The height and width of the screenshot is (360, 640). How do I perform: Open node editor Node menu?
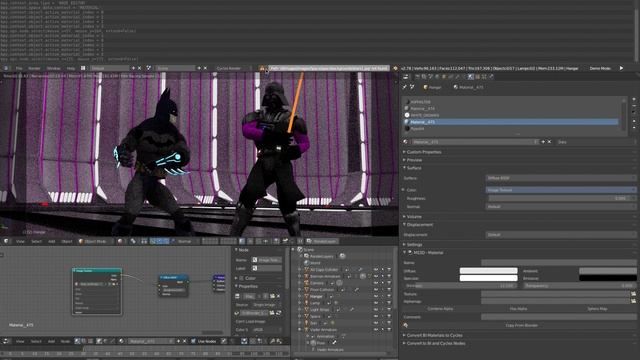click(65, 341)
